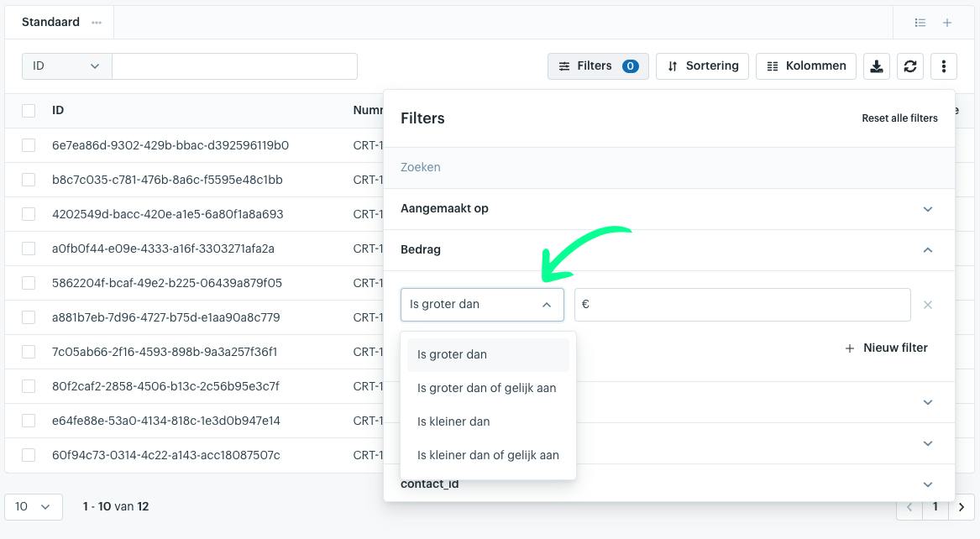The width and height of the screenshot is (980, 539).
Task: Click the euro amount input field
Action: (742, 305)
